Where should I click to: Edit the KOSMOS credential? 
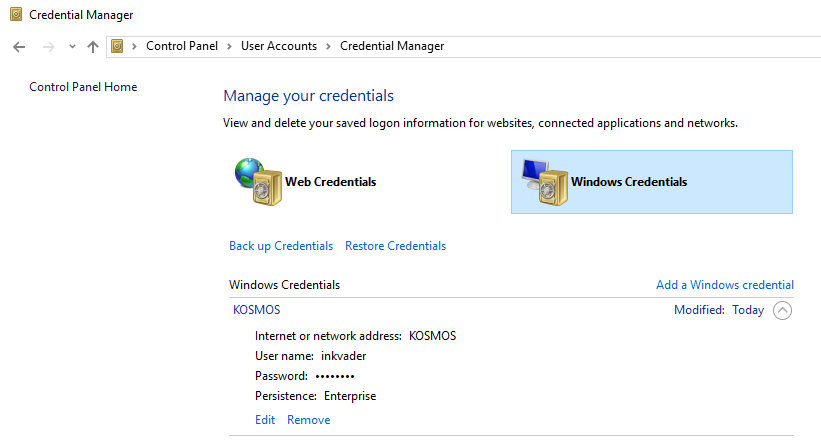tap(265, 420)
